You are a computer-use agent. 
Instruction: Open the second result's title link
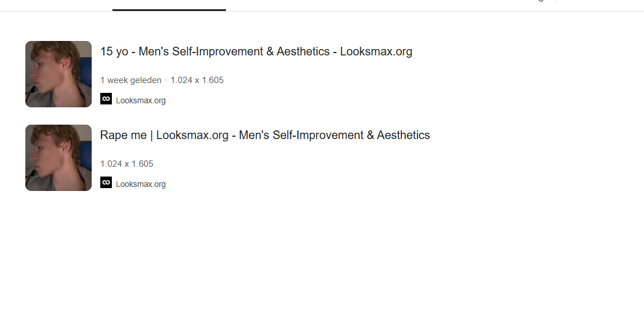(265, 135)
